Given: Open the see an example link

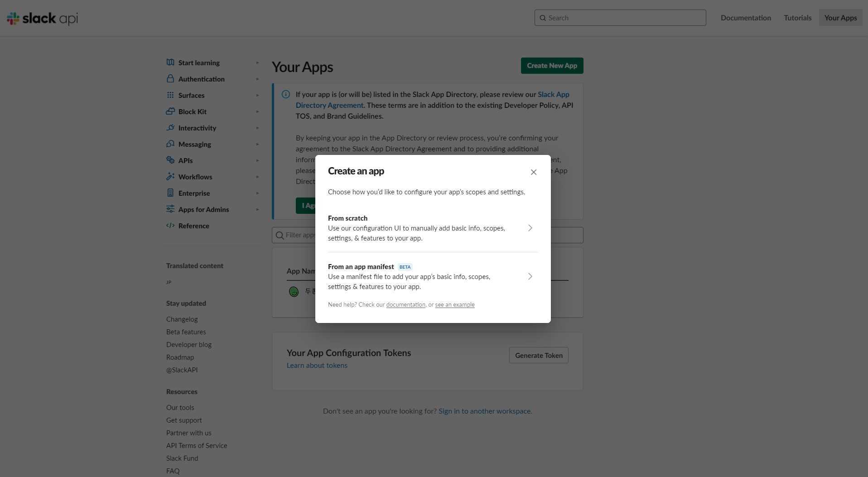Looking at the screenshot, I should tap(454, 304).
